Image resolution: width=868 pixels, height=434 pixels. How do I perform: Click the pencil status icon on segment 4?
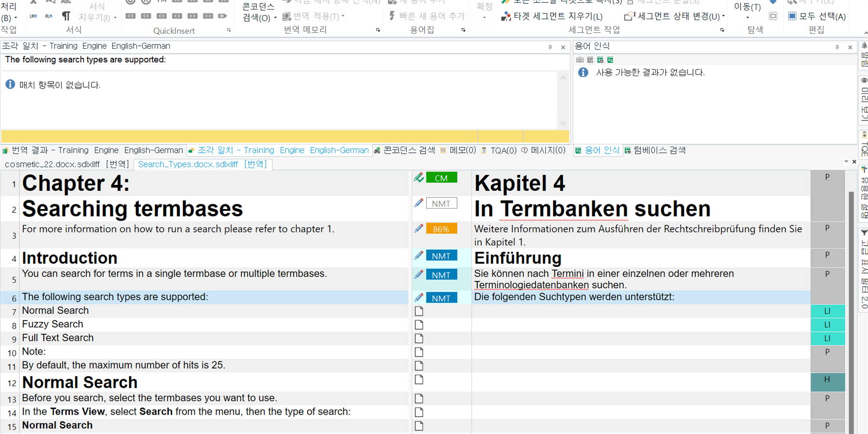[x=419, y=255]
